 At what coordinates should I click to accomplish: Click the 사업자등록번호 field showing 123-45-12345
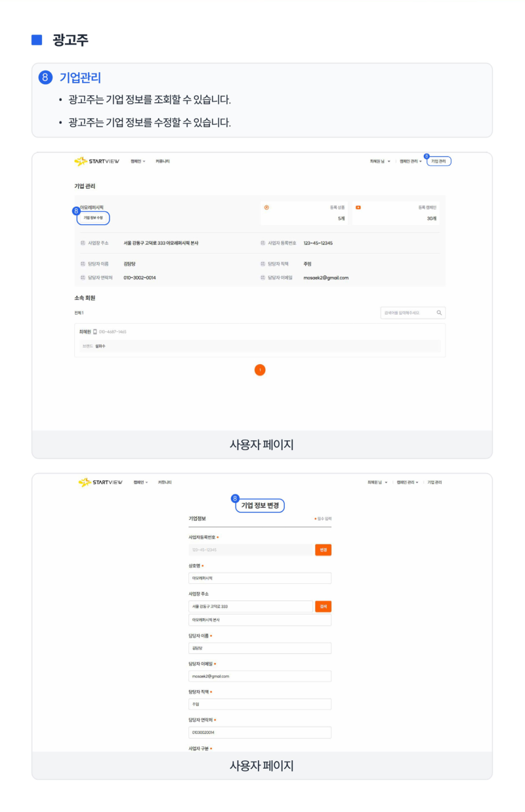tap(250, 550)
